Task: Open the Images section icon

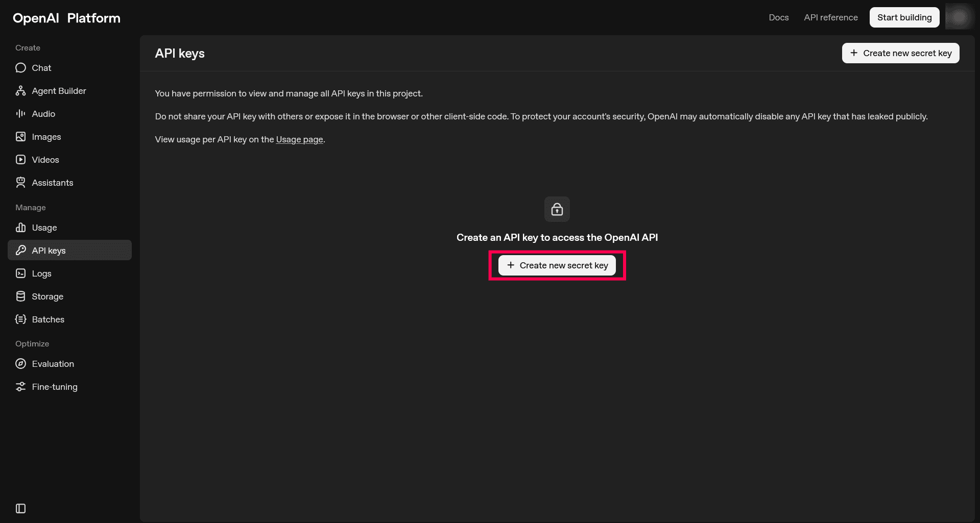Action: tap(20, 136)
